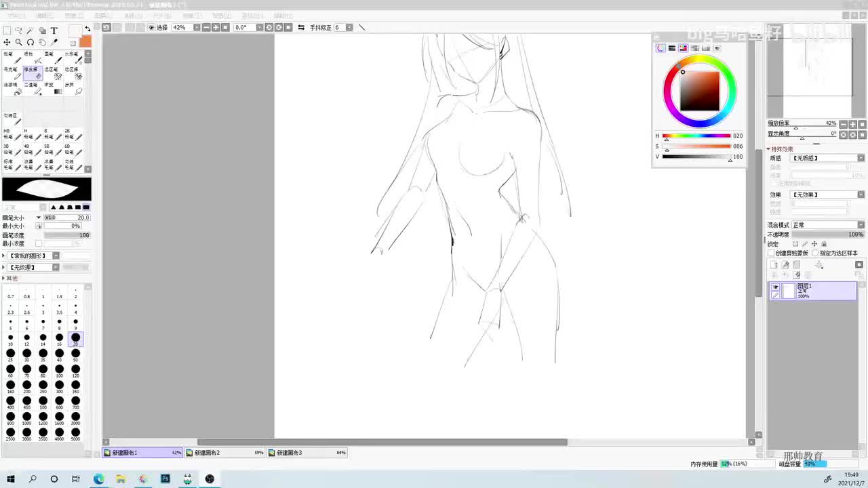The width and height of the screenshot is (868, 488).
Task: Click the horizontal canvas scrollbar
Action: point(382,443)
